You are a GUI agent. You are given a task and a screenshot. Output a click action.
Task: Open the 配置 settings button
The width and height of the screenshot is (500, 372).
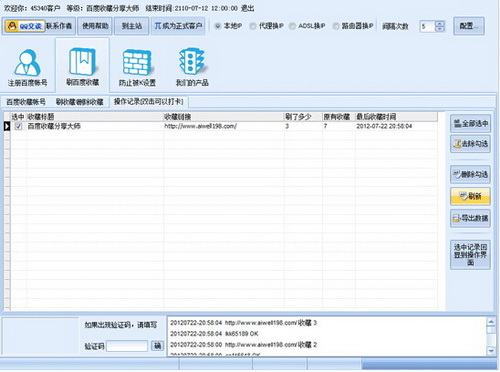point(469,26)
